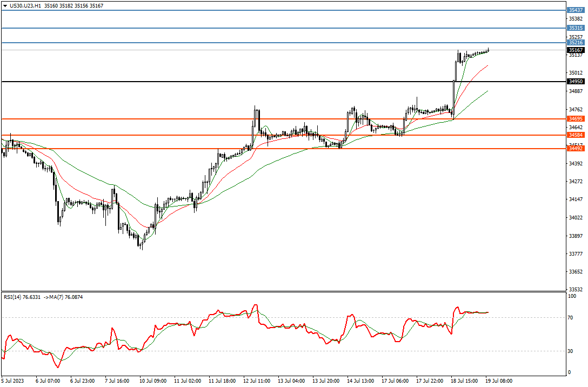The width and height of the screenshot is (588, 387).
Task: Click the current price tag 35167
Action: (576, 50)
